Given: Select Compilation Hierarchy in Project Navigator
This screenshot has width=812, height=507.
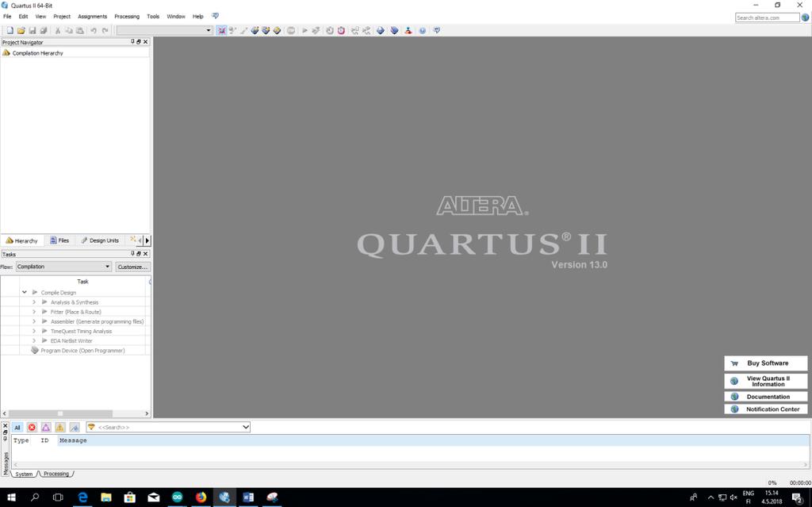Looking at the screenshot, I should click(38, 53).
